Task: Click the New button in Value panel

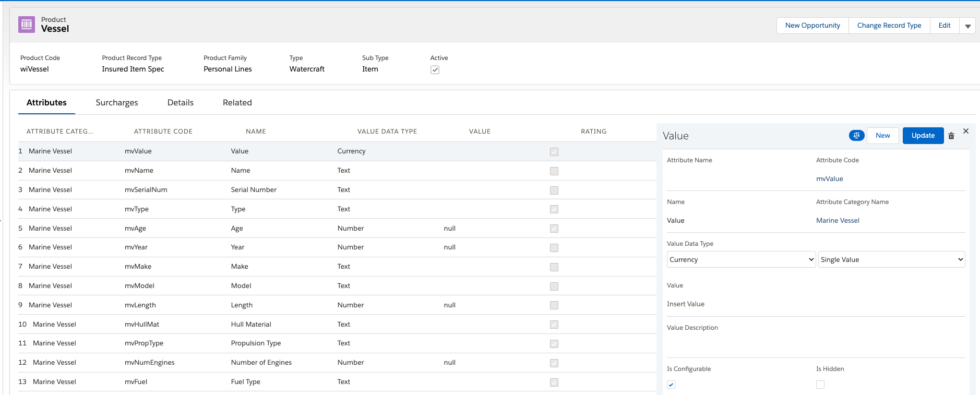Action: (883, 136)
